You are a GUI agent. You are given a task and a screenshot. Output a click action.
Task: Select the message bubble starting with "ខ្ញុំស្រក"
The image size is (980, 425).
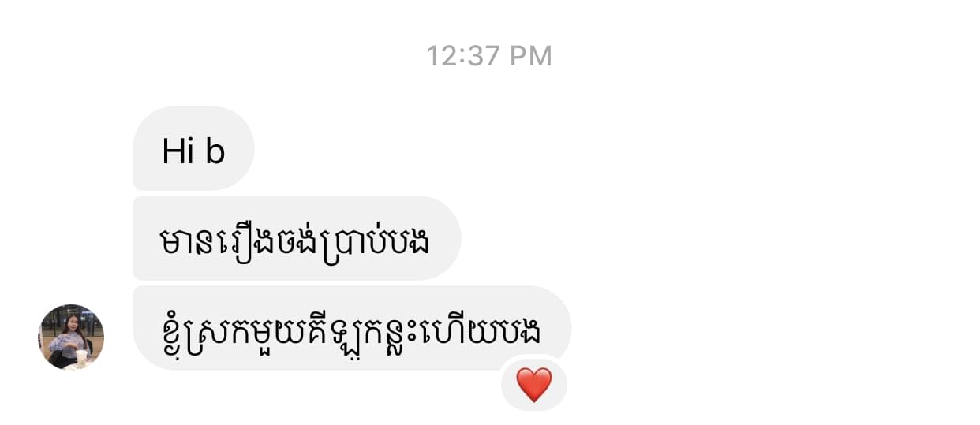point(352,328)
